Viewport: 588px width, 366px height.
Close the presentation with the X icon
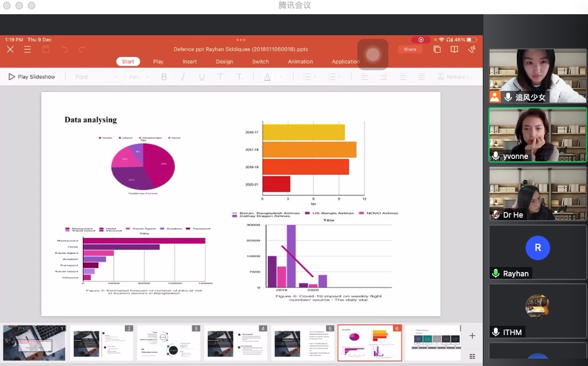10,49
